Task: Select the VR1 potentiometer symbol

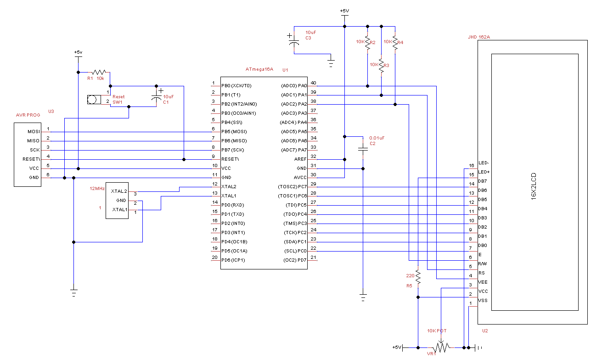Action: [x=441, y=347]
